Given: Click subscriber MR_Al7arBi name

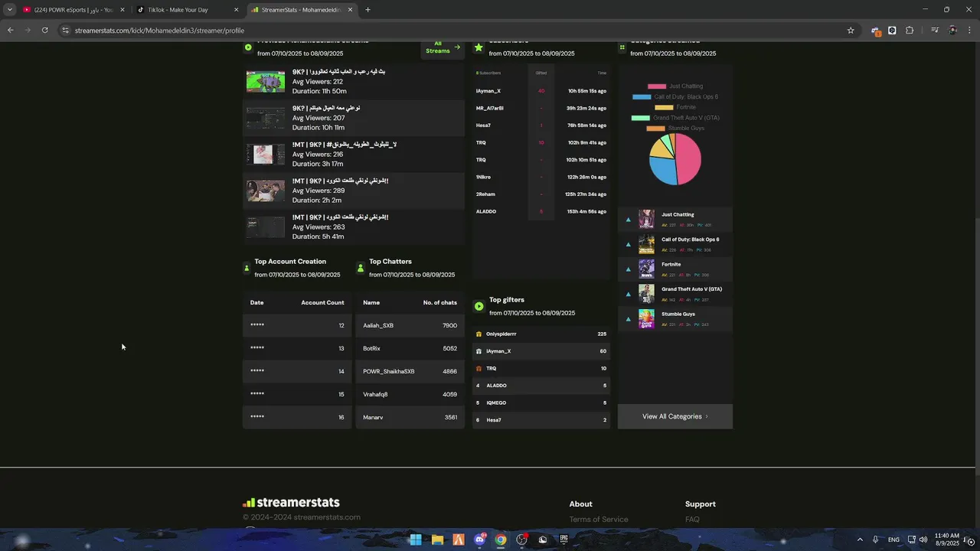Looking at the screenshot, I should pyautogui.click(x=490, y=108).
